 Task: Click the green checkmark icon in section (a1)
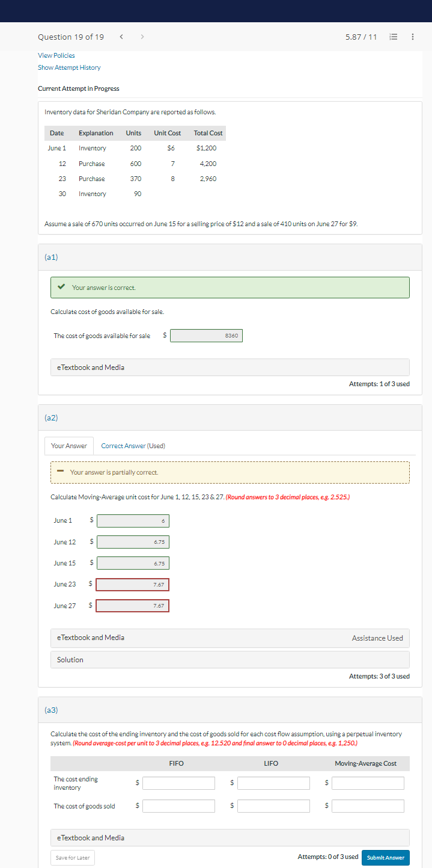coord(61,287)
